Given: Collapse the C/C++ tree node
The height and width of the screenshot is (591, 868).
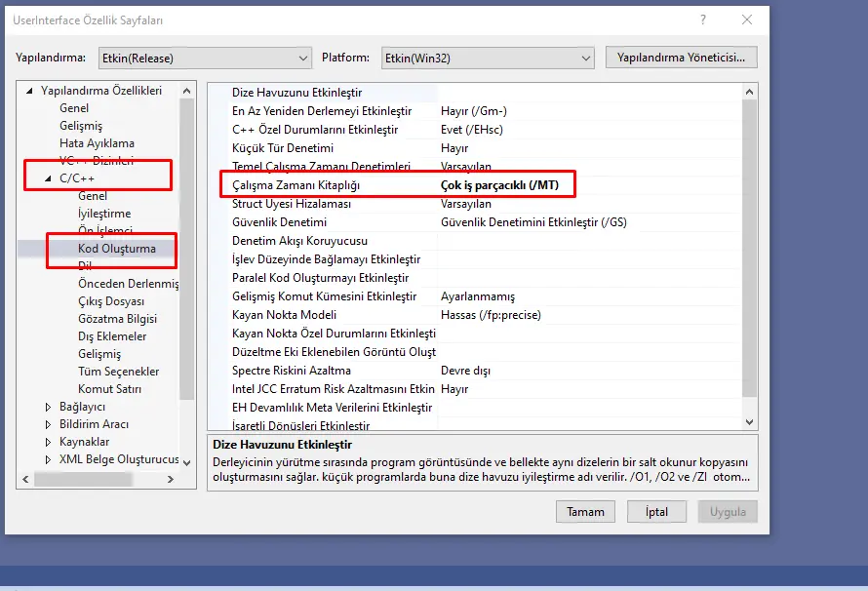Looking at the screenshot, I should point(48,178).
